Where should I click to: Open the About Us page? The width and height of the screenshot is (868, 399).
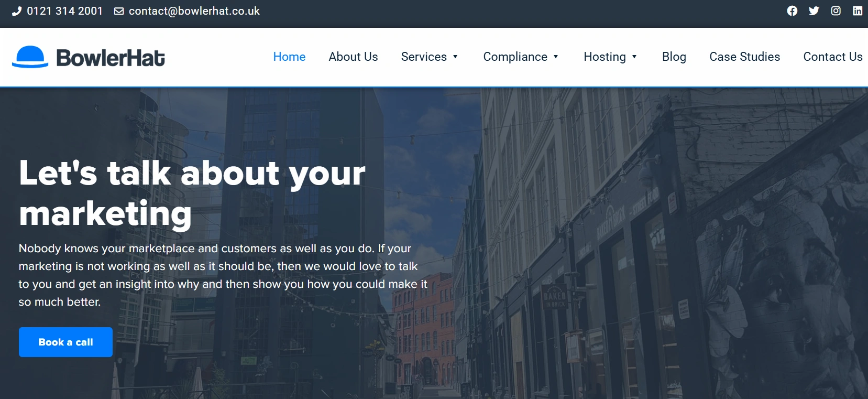click(x=353, y=57)
